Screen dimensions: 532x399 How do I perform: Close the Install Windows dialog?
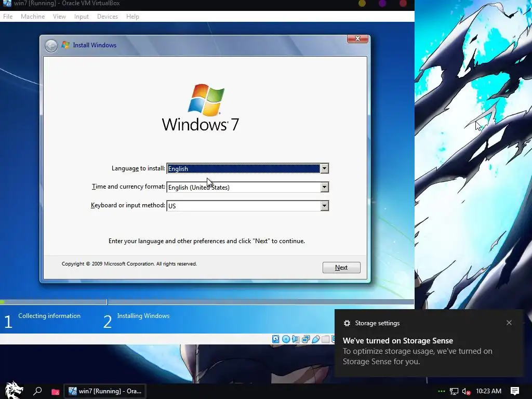pos(357,38)
